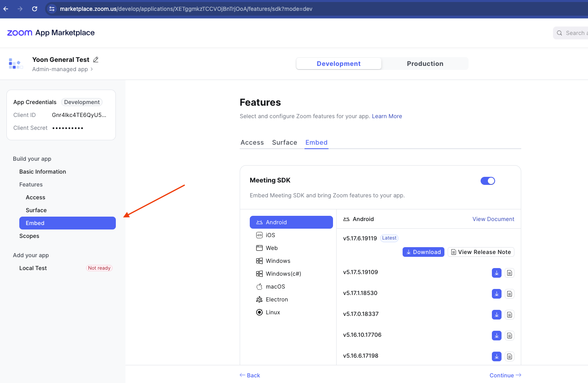The height and width of the screenshot is (383, 588).
Task: Click the browser forward arrow
Action: [x=20, y=9]
